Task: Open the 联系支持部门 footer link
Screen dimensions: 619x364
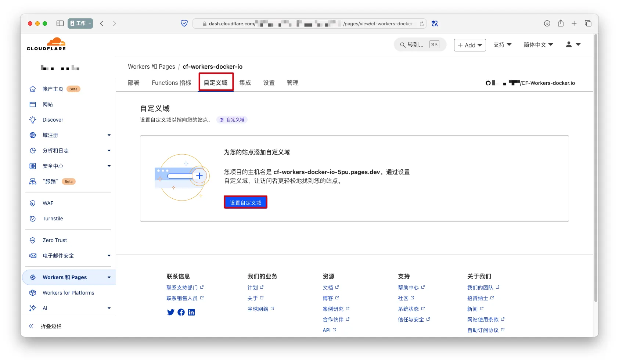Action: click(185, 288)
